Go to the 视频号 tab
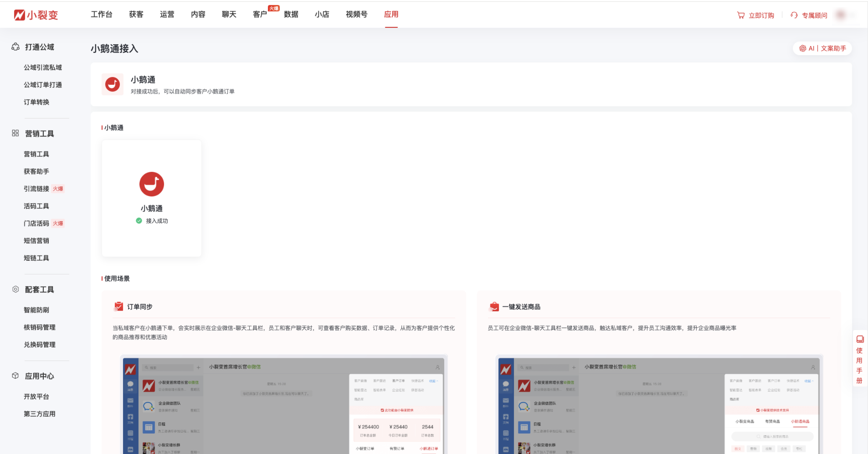 [x=357, y=15]
